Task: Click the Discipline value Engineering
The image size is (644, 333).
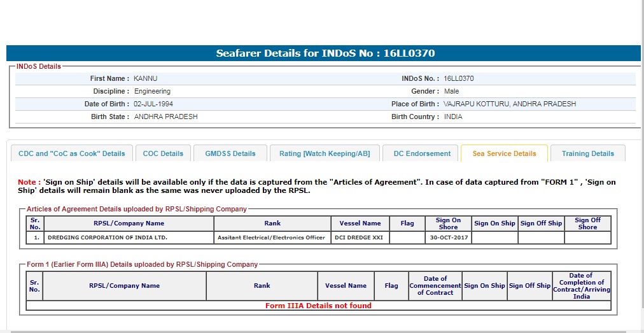Action: (x=152, y=91)
